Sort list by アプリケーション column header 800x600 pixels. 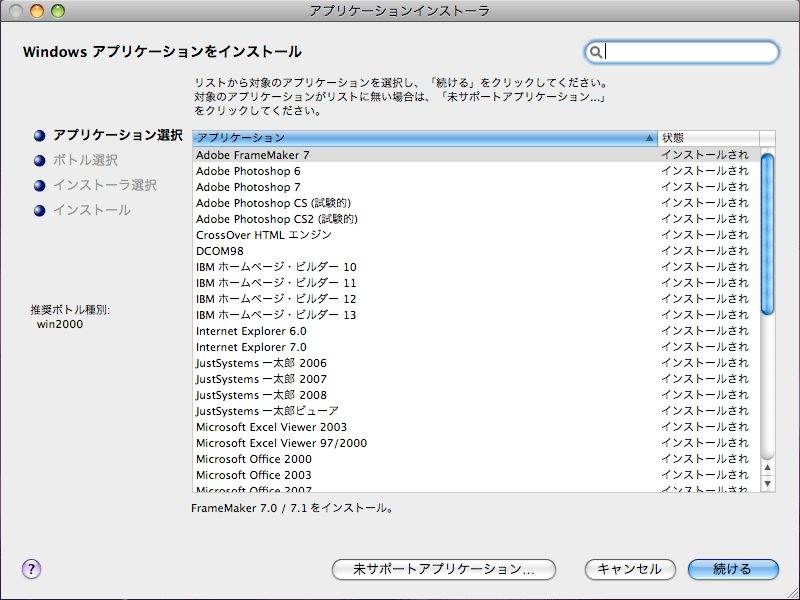coord(420,137)
